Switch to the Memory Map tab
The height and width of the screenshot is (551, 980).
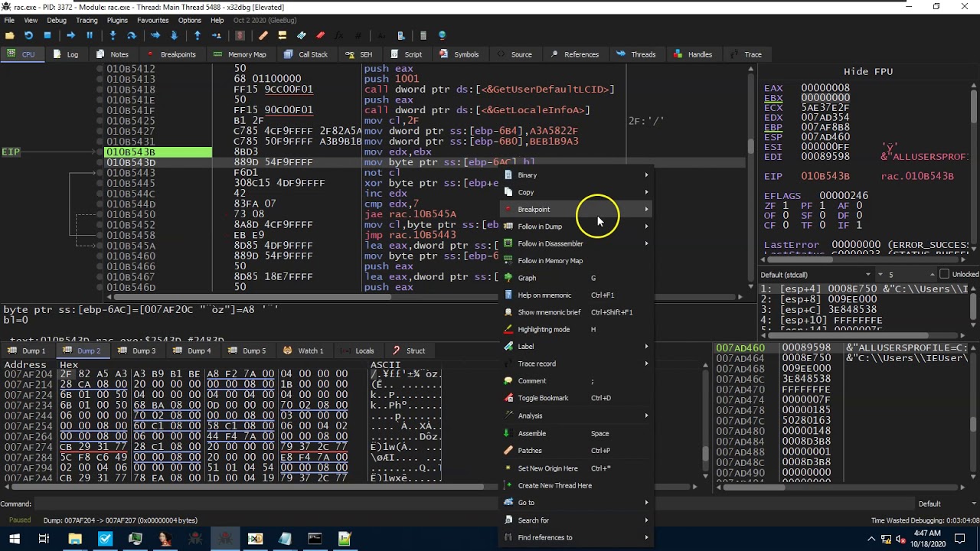coord(240,54)
